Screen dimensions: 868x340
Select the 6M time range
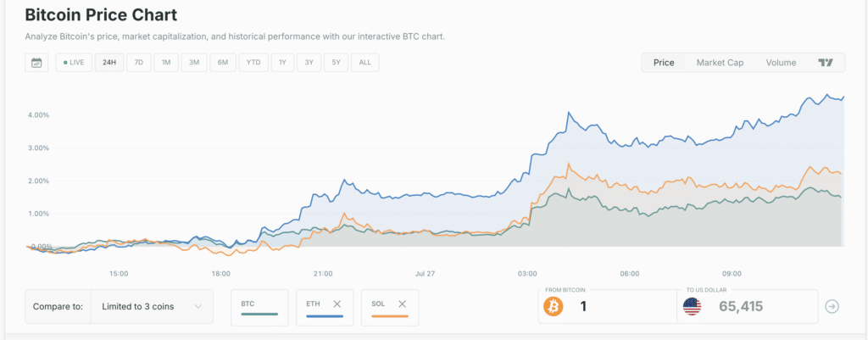tap(223, 63)
